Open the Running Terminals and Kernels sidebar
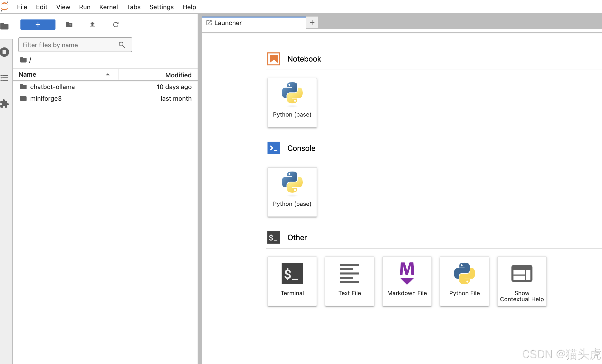Viewport: 602px width, 364px height. [x=4, y=52]
